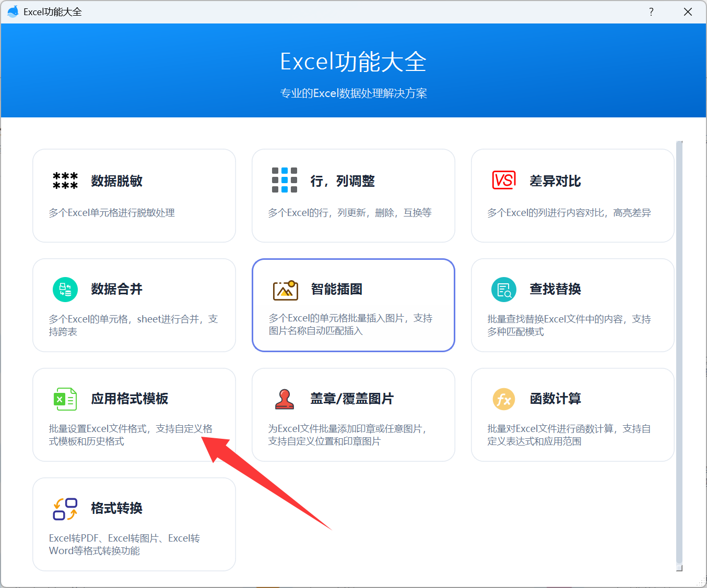Click description 多个Excel的行，列更新，删除，互换等

[x=350, y=213]
